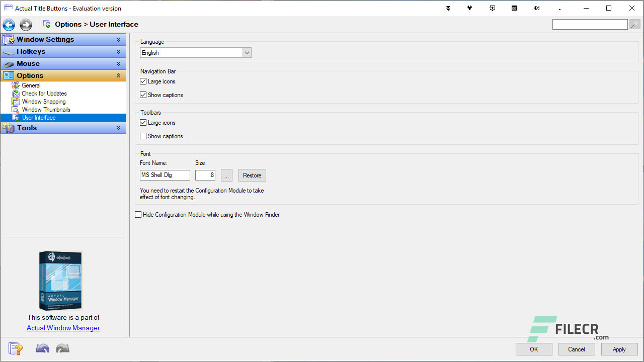Go back with the blue back arrow
The height and width of the screenshot is (362, 644).
tap(9, 25)
